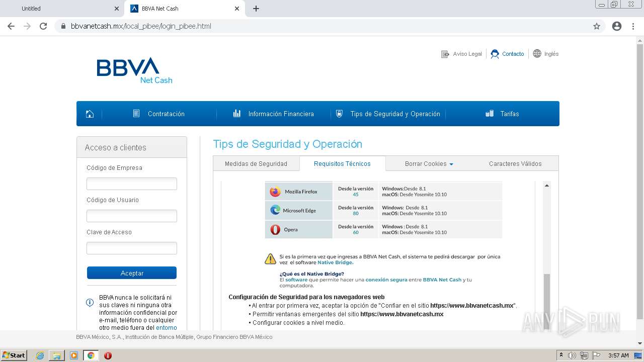This screenshot has height=362, width=644.
Task: Click the 'entorno' link in the warning text
Action: pyautogui.click(x=167, y=328)
